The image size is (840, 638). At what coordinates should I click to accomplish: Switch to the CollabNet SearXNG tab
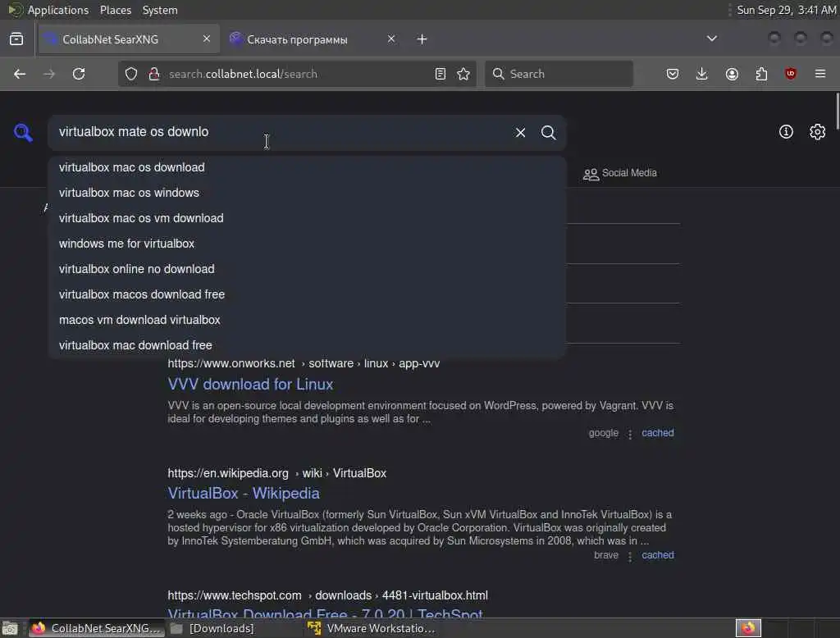(x=129, y=39)
